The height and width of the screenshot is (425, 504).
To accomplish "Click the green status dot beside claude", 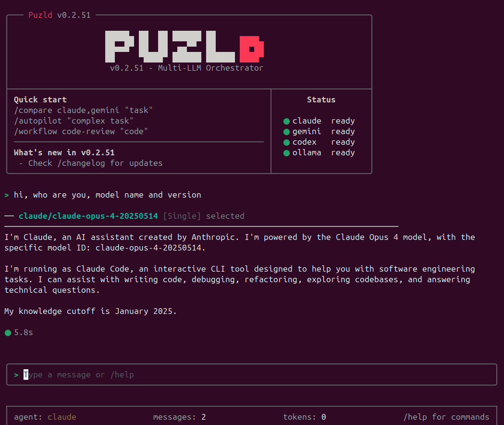I will [x=286, y=121].
